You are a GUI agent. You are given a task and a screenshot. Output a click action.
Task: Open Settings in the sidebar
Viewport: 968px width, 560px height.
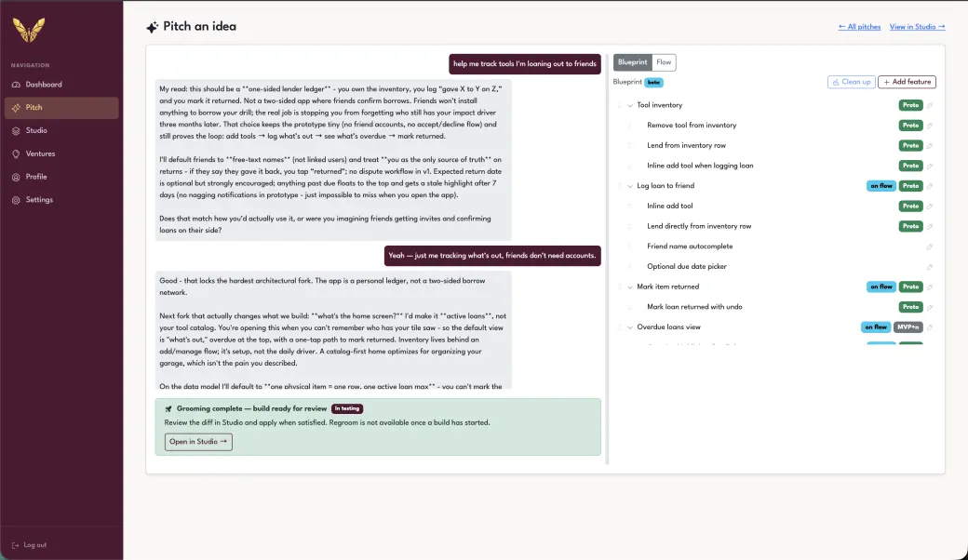click(x=61, y=200)
